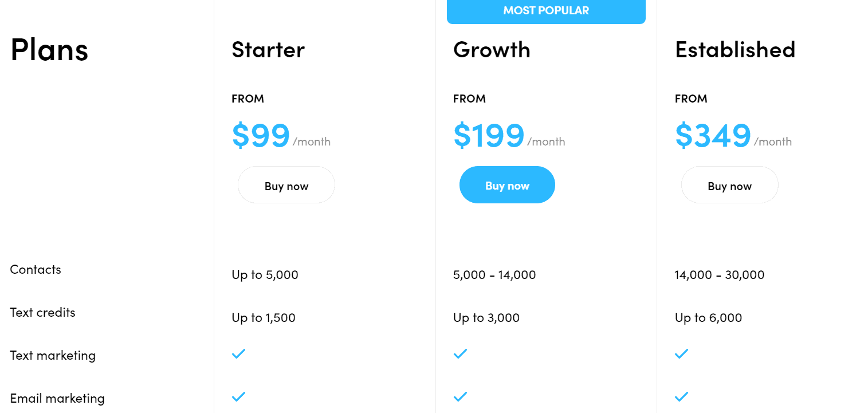Open the Growth plan column header
This screenshot has width=868, height=413.
(492, 50)
